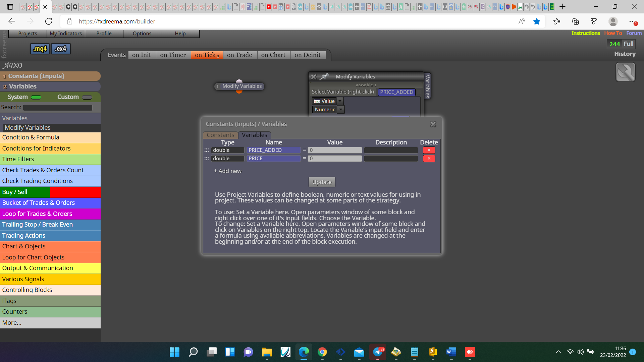Switch to the on Trade event tab
The height and width of the screenshot is (362, 644).
239,55
